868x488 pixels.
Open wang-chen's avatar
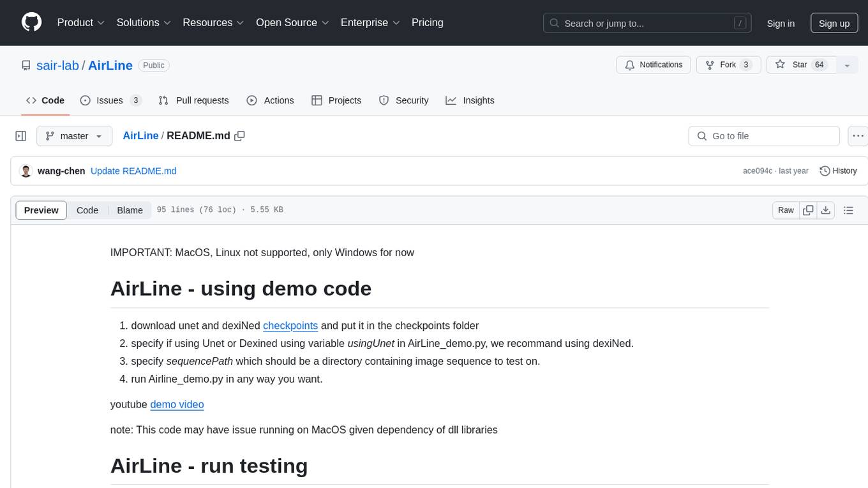pyautogui.click(x=26, y=171)
